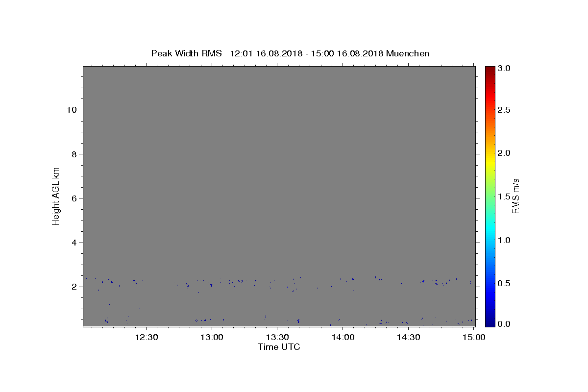This screenshot has width=588, height=392.
Task: Click the yellow region of the colorbar
Action: click(x=490, y=156)
